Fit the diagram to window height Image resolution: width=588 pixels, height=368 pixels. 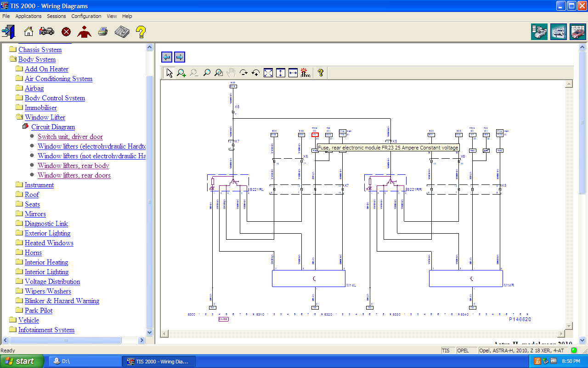[x=281, y=73]
